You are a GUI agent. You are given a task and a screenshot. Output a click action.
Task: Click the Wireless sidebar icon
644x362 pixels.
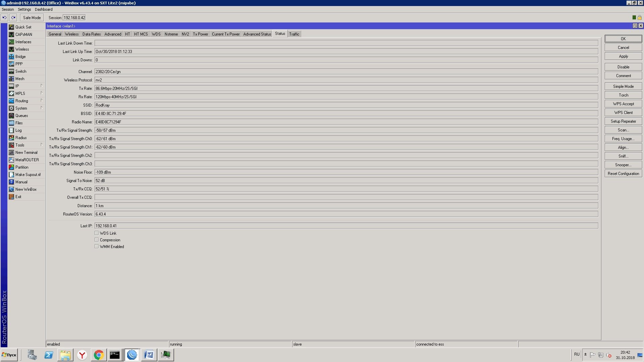(11, 49)
